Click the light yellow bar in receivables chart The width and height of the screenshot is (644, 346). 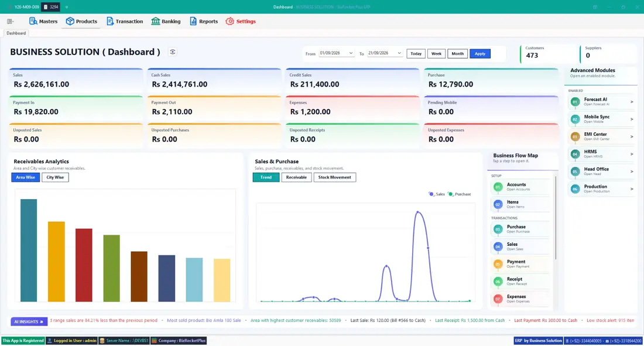(222, 280)
